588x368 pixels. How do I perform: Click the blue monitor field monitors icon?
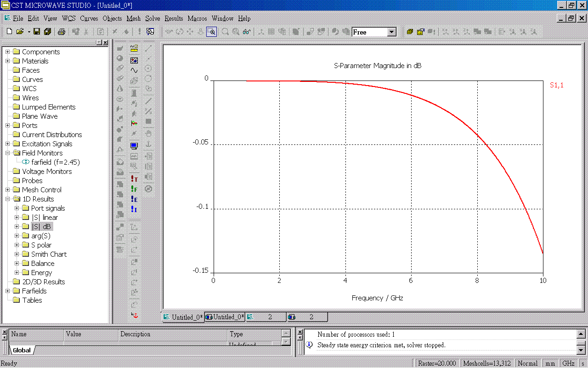point(134,146)
